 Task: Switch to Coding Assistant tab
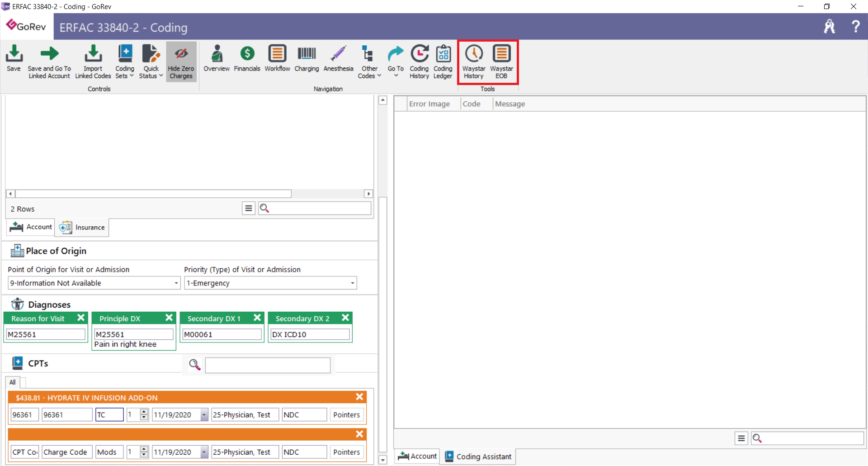[x=478, y=456]
